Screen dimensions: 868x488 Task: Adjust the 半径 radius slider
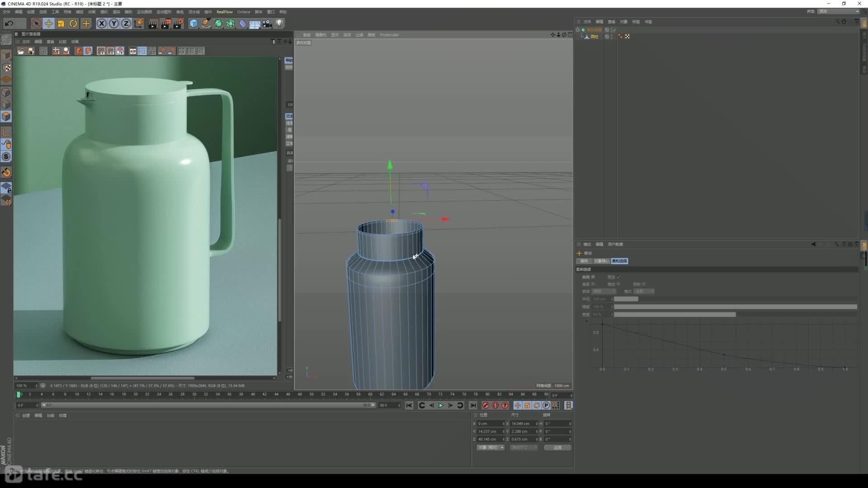(735, 299)
